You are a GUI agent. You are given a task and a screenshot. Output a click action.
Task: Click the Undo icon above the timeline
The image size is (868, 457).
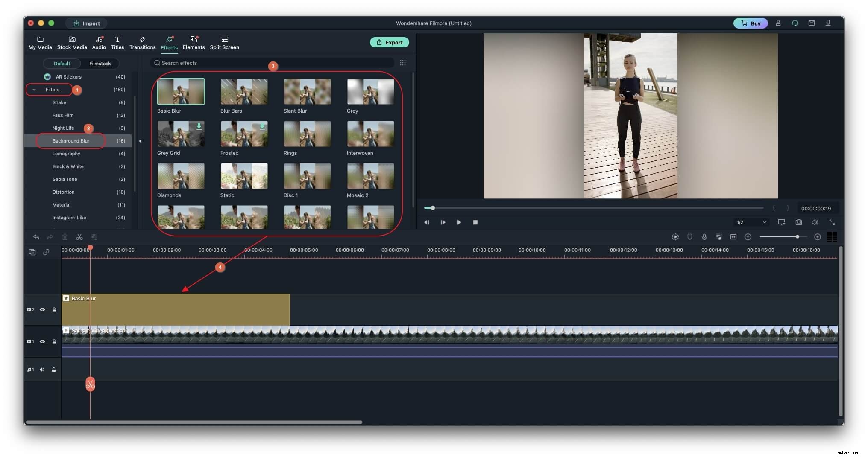36,237
